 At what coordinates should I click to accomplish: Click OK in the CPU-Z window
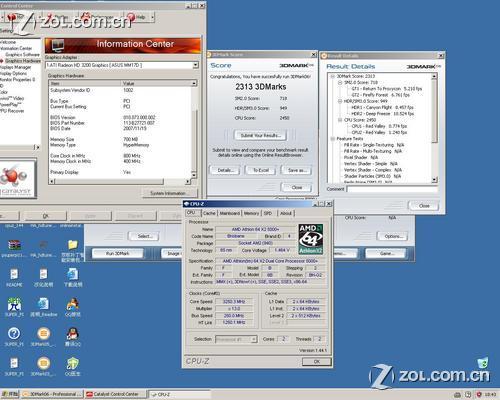click(x=317, y=361)
